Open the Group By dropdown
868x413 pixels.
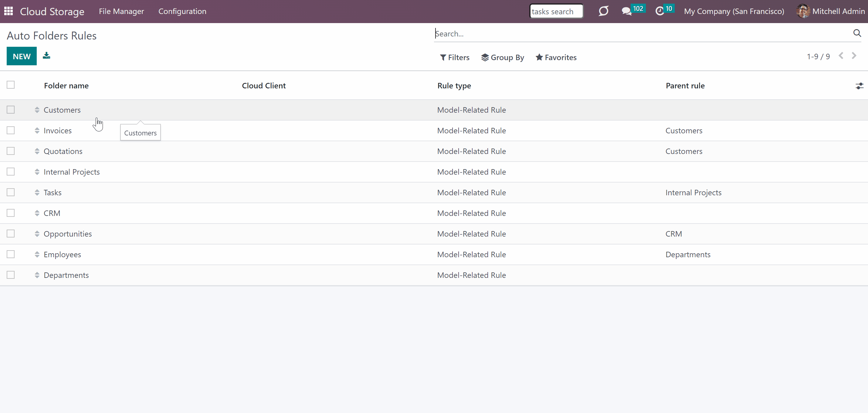[x=502, y=57]
